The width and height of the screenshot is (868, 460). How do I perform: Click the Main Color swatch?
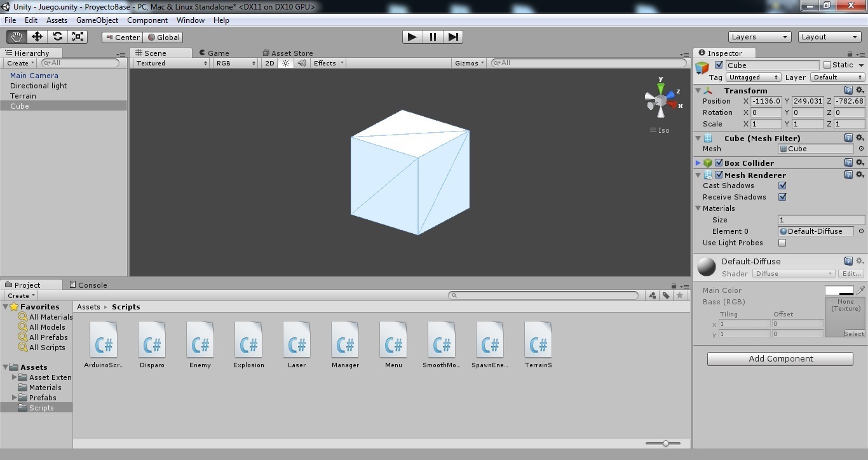(x=839, y=290)
